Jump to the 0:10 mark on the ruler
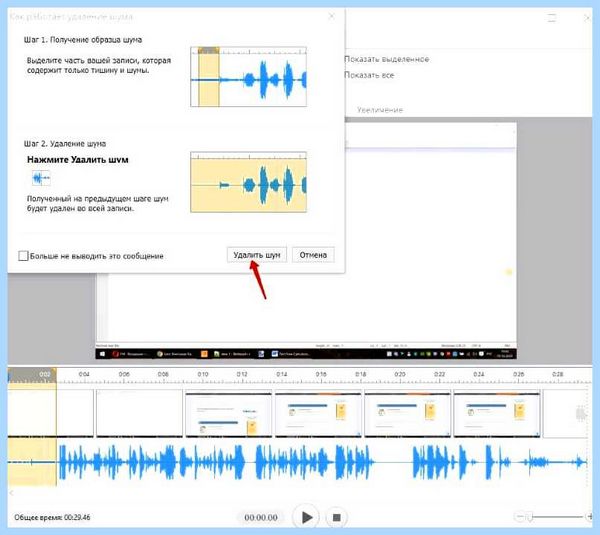The width and height of the screenshot is (600, 535). (203, 374)
